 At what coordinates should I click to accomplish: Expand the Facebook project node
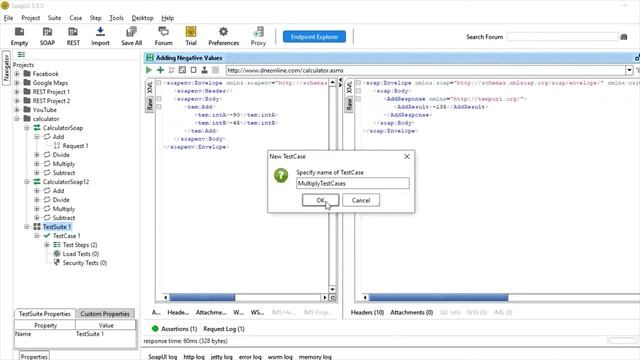[17, 74]
